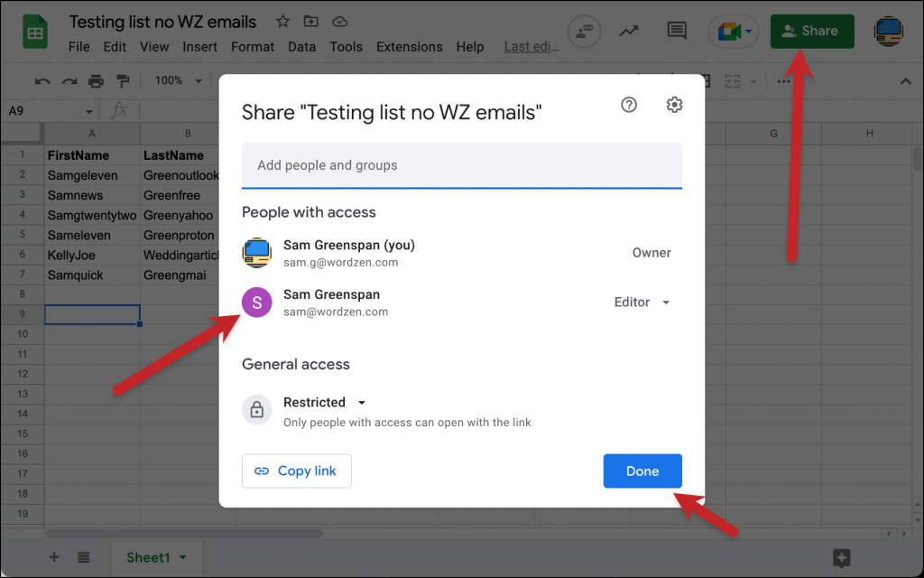Check the document cloud save status
The width and height of the screenshot is (924, 578).
[x=338, y=21]
